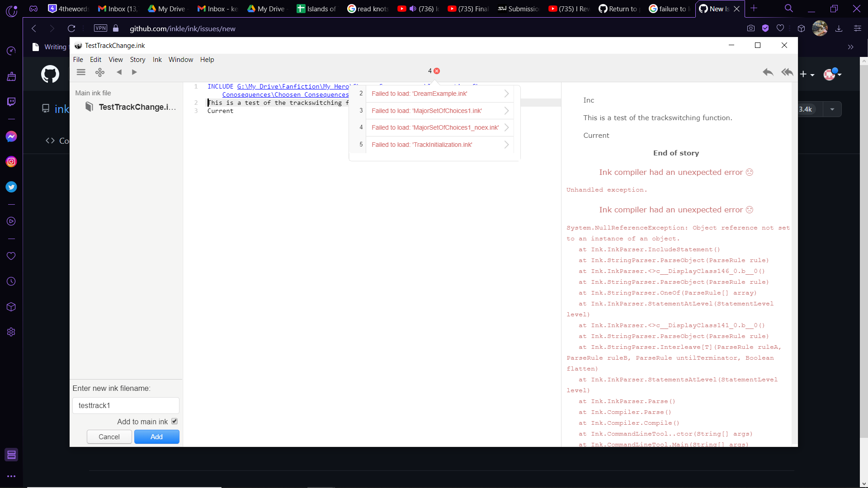Click the 'End of story' text
Image resolution: width=868 pixels, height=488 pixels.
(676, 153)
